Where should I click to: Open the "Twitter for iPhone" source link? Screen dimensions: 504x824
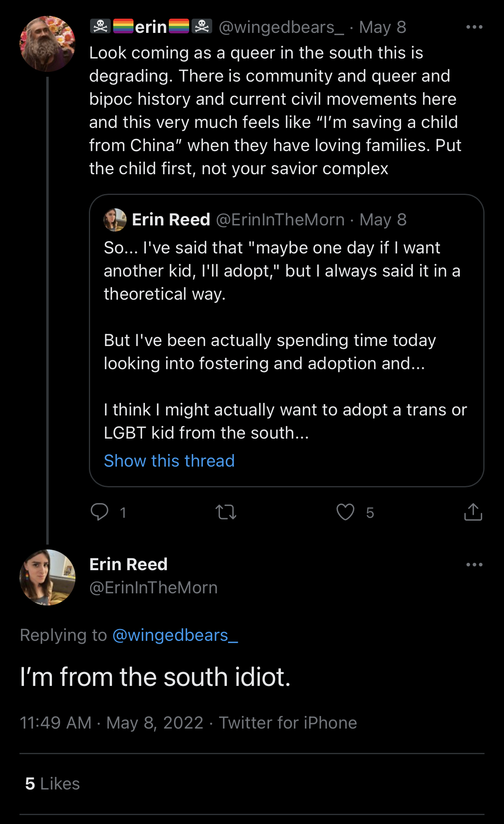288,723
